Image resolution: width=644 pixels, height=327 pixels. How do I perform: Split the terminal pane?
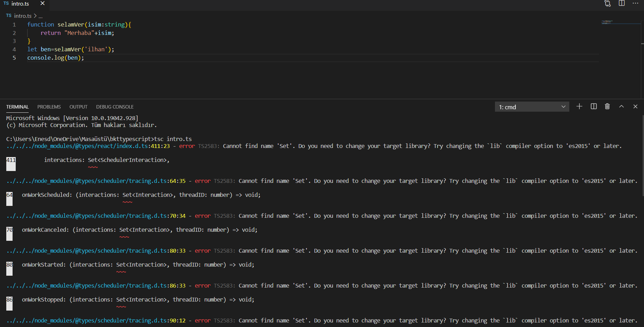(594, 106)
